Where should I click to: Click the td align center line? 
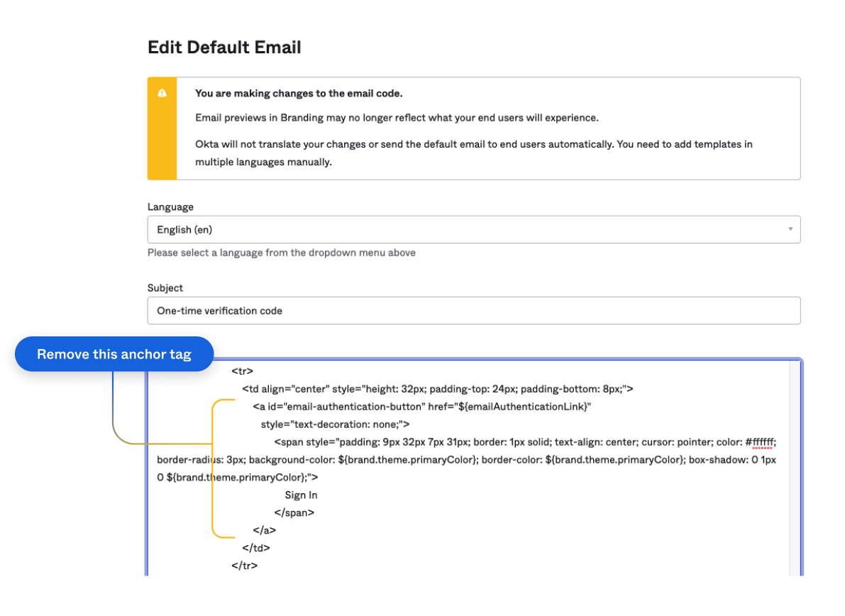coord(440,388)
